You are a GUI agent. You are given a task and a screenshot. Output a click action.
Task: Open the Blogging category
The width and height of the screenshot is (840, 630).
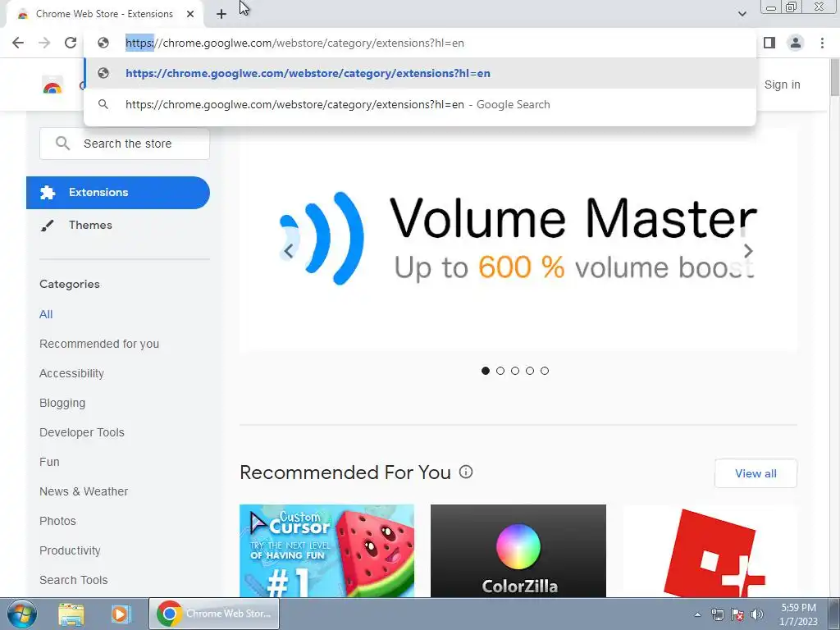pyautogui.click(x=62, y=403)
